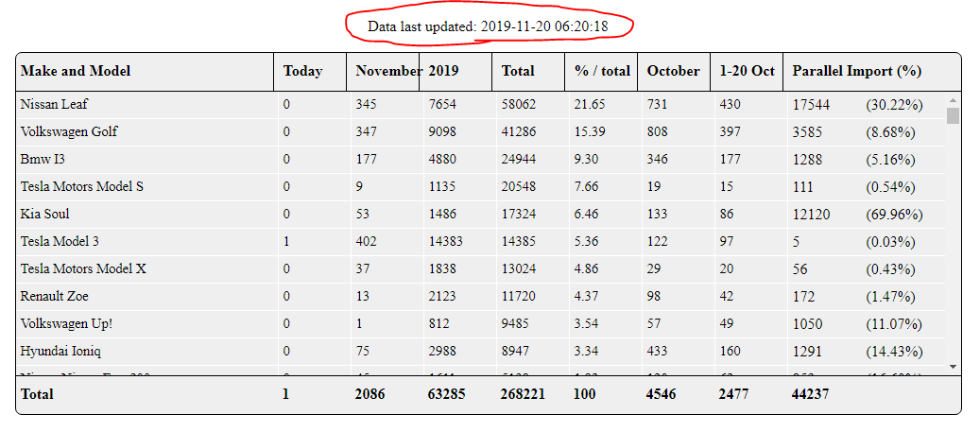Click Tesla Motors Model S total 20548
The height and width of the screenshot is (432, 980).
pos(518,187)
